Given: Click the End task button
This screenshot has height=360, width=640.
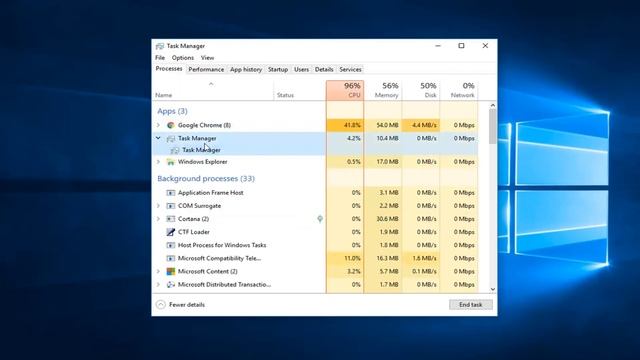Looking at the screenshot, I should (471, 304).
